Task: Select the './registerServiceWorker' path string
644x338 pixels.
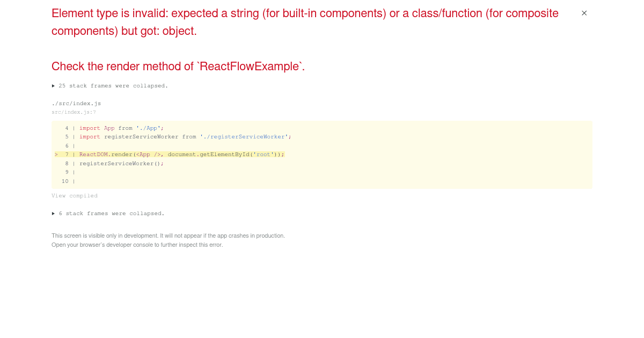Action: pos(244,137)
